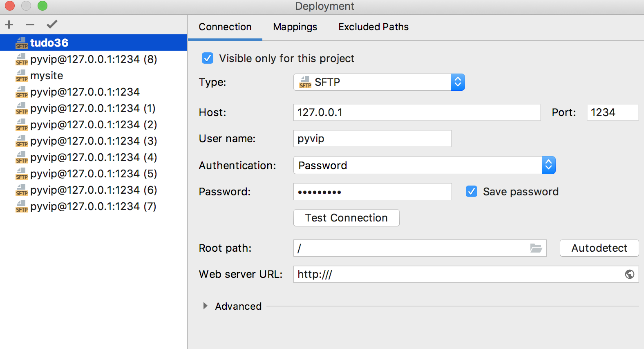Click SFTP icon of pyvip@127.0.0.1:1234 (8)
644x349 pixels.
[22, 59]
